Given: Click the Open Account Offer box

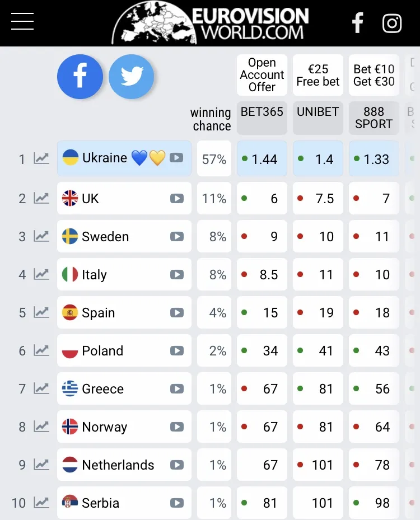Looking at the screenshot, I should point(262,75).
